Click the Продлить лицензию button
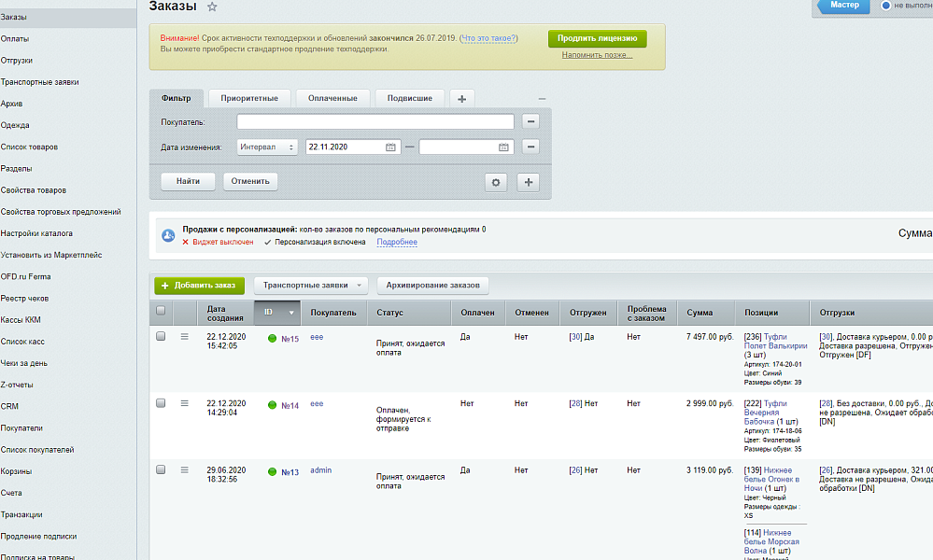The width and height of the screenshot is (933, 560). tap(597, 38)
